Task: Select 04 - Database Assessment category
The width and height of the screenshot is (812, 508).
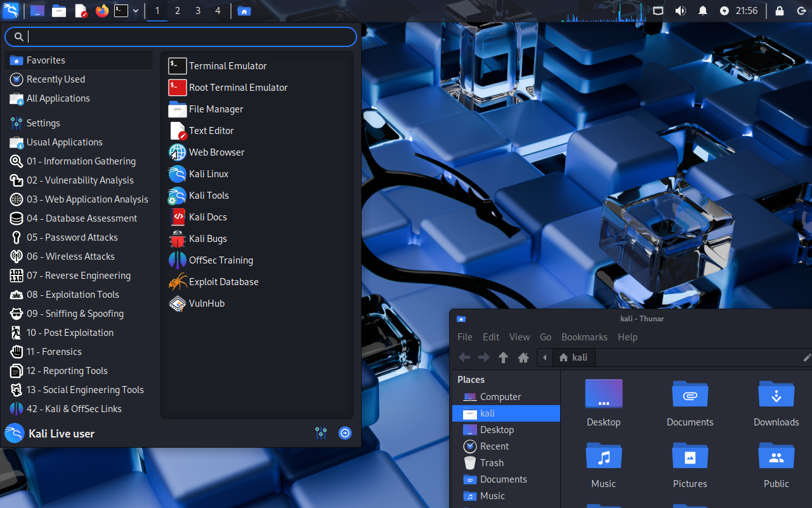Action: [x=79, y=218]
